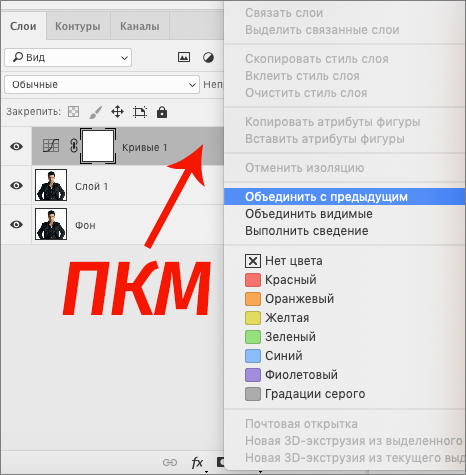Select the Слой 1 layer name

91,186
